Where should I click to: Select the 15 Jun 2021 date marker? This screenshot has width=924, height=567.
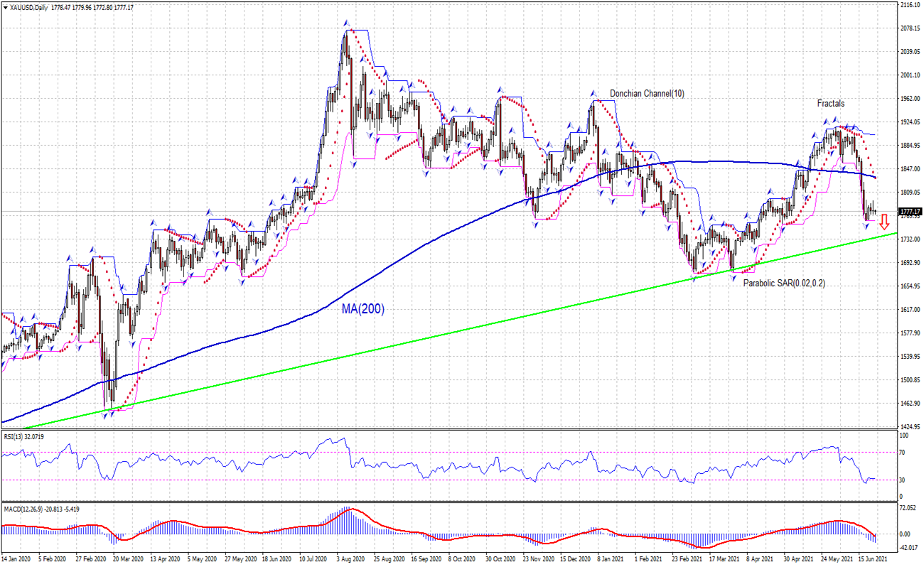pos(873,560)
